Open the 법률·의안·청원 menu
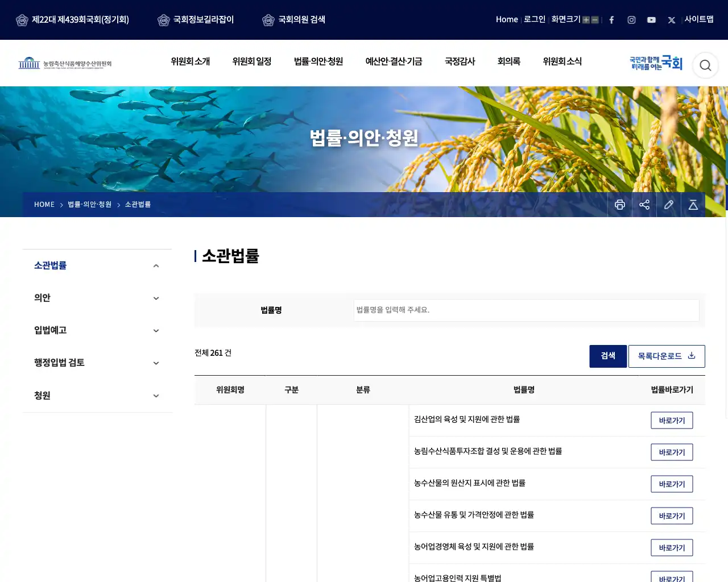This screenshot has height=582, width=728. [318, 61]
